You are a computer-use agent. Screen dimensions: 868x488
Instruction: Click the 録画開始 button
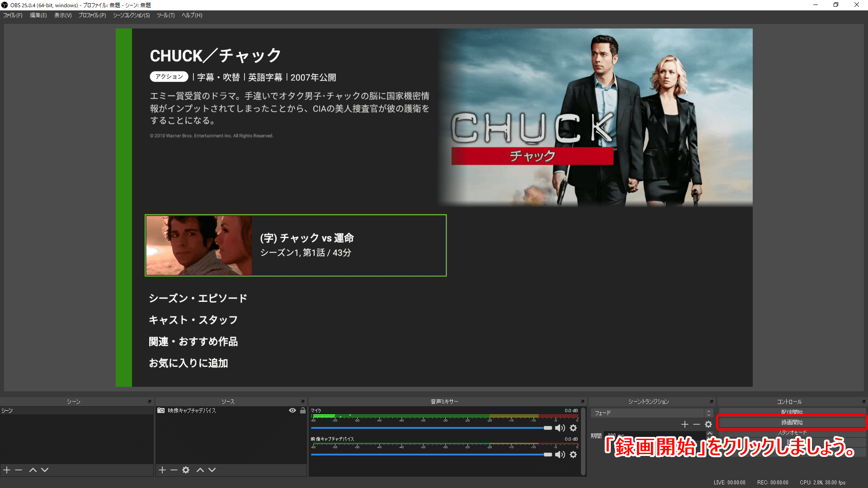pyautogui.click(x=792, y=422)
